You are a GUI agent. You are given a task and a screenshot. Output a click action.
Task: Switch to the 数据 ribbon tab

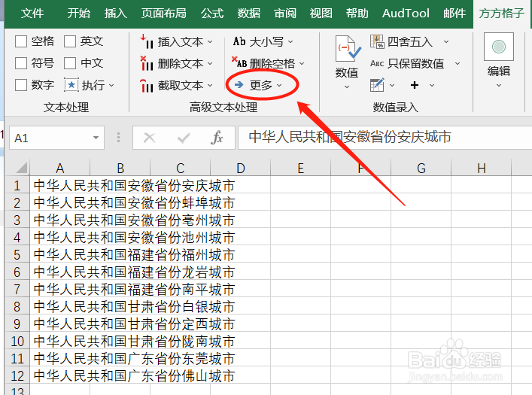coord(249,14)
